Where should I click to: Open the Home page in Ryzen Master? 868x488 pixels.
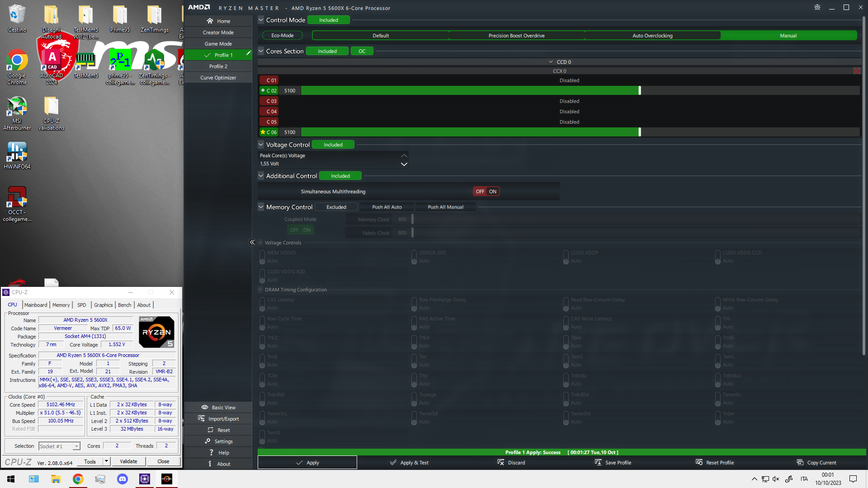pos(218,21)
